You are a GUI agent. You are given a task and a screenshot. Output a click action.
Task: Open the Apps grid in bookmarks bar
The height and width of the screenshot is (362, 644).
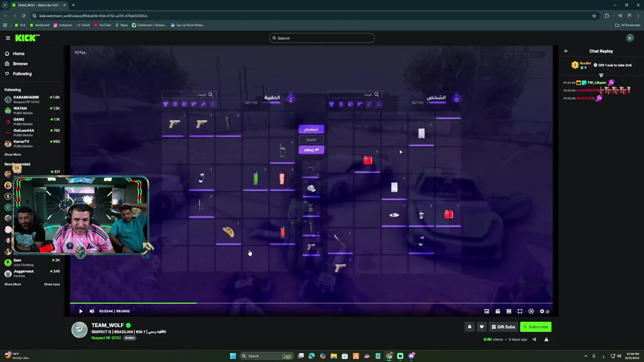[x=5, y=25]
